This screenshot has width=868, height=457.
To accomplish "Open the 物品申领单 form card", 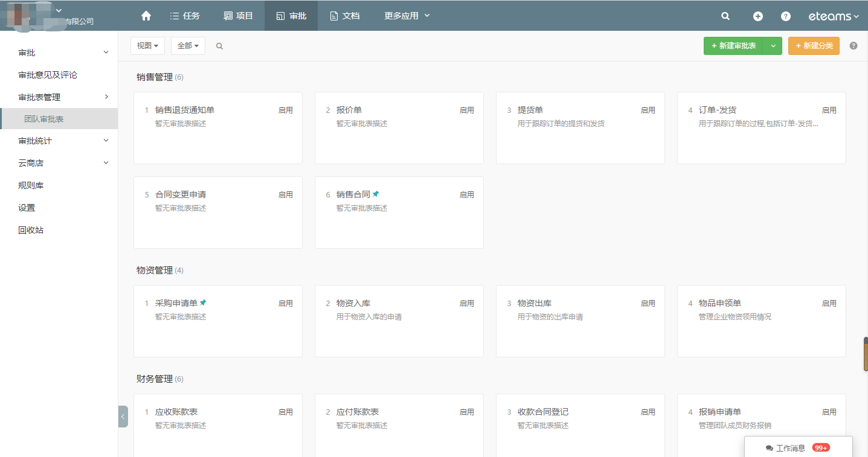I will click(762, 321).
